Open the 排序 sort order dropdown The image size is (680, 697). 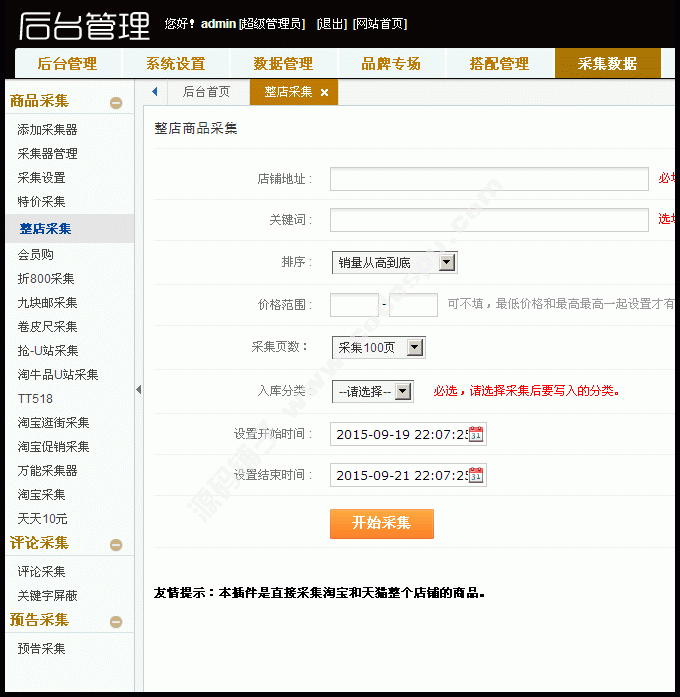coord(447,262)
